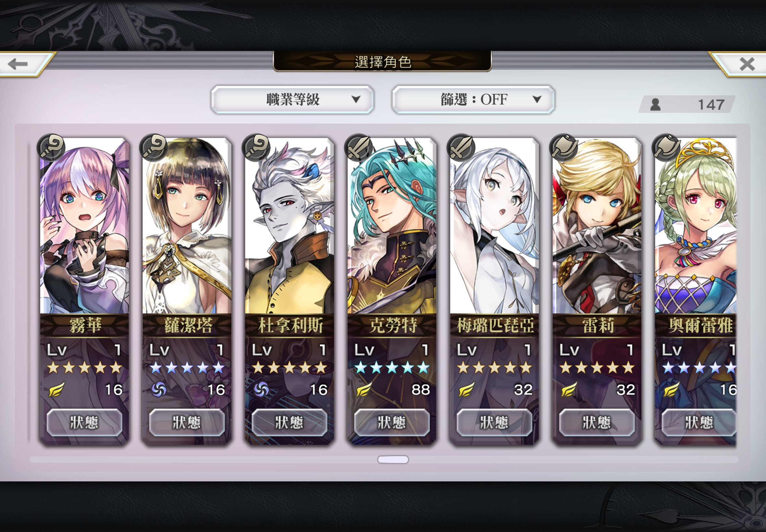766x532 pixels.
Task: Open the 篩選：OFF filter dropdown
Action: tap(473, 99)
